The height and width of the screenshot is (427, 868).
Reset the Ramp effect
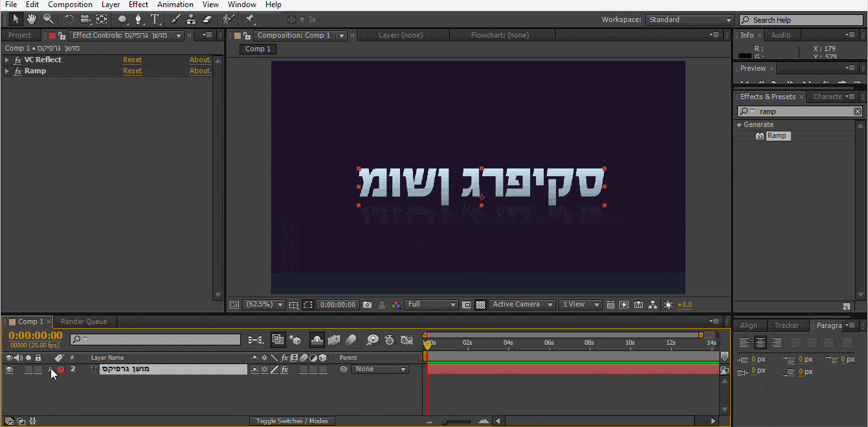[132, 71]
